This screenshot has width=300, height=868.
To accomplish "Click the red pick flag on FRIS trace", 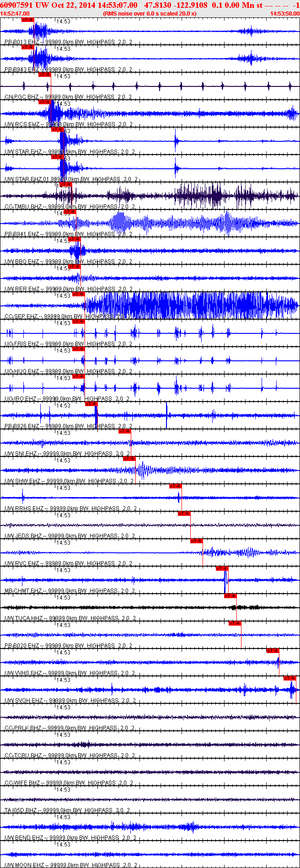I will pos(79,321).
